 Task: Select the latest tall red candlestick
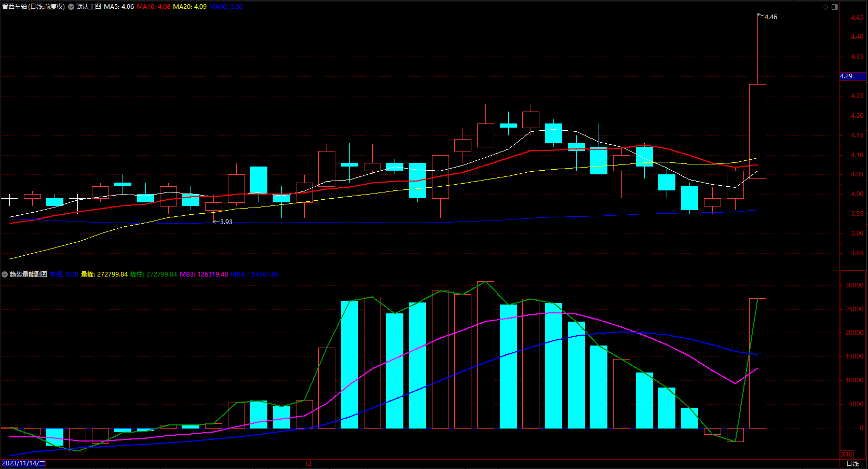point(757,131)
